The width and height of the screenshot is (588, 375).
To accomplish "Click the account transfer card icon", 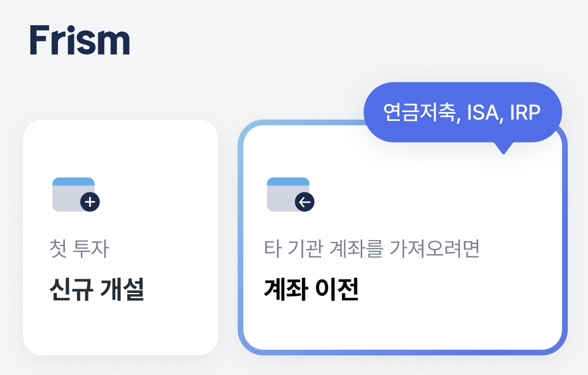I will click(x=289, y=195).
